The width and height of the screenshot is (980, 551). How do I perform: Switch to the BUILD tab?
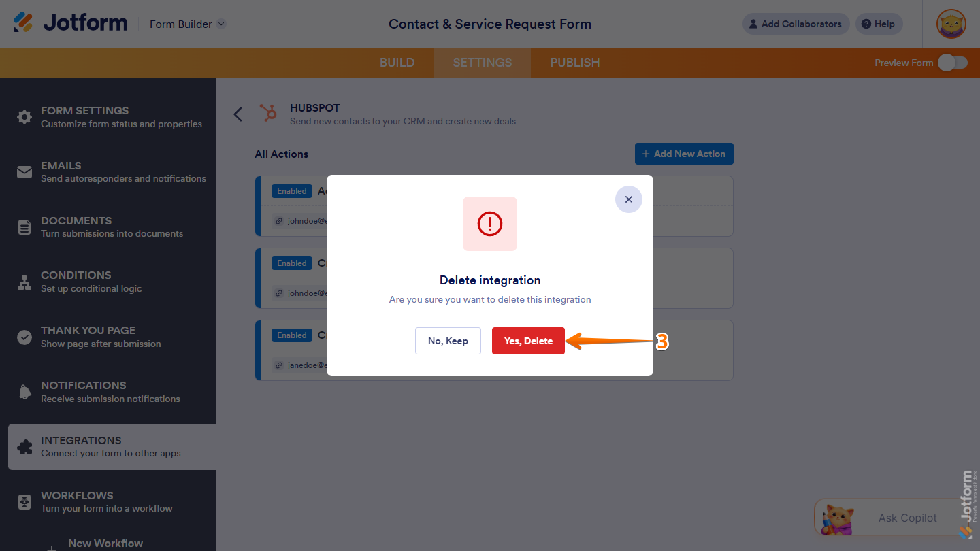(397, 62)
